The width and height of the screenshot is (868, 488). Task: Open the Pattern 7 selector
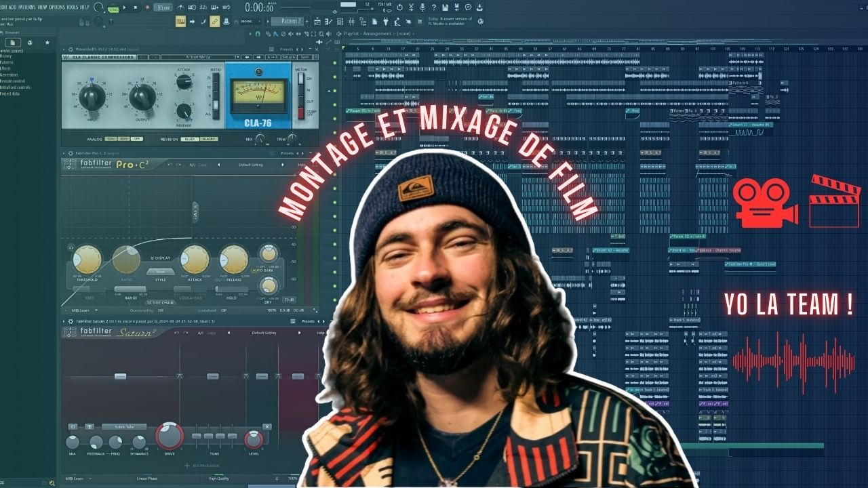288,21
